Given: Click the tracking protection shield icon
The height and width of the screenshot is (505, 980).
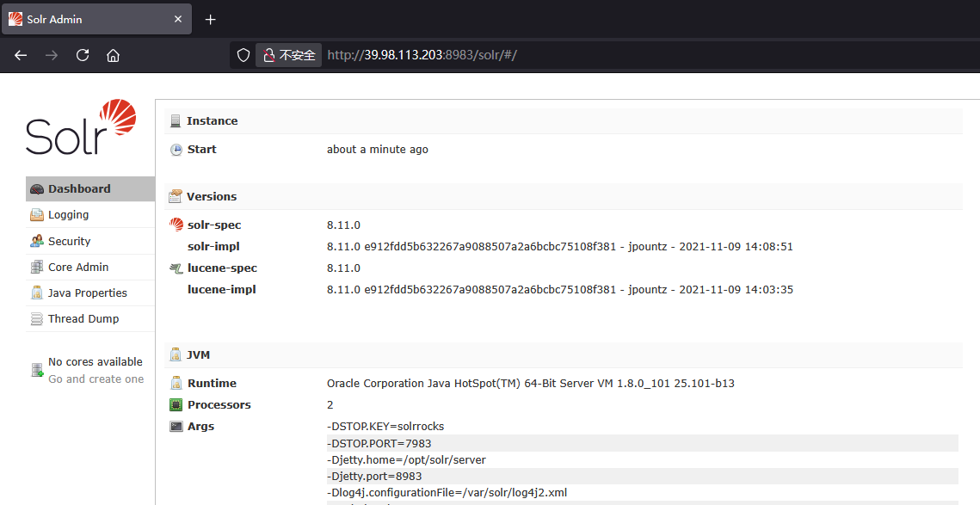Looking at the screenshot, I should point(243,55).
